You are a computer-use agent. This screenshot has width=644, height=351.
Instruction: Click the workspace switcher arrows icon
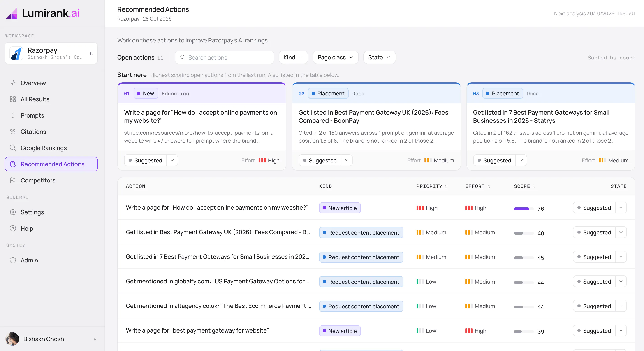[91, 54]
